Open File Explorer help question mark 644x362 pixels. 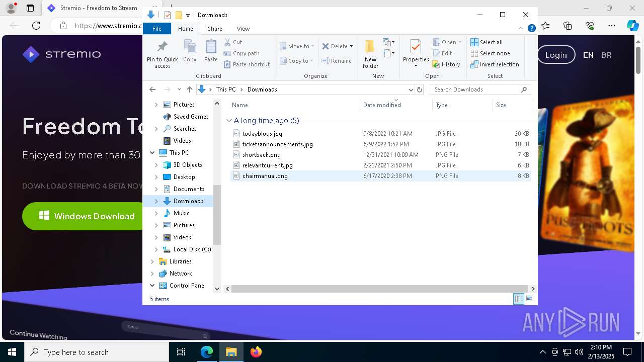pos(531,29)
